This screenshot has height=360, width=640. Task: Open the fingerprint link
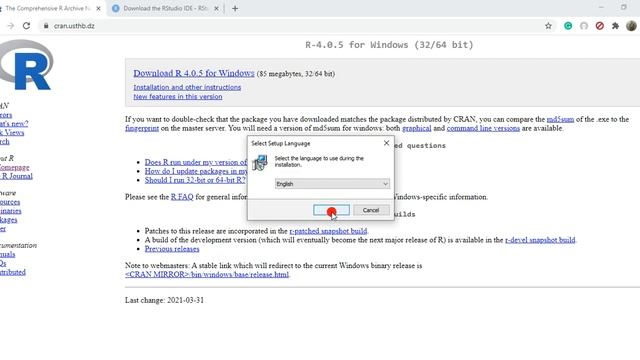tap(142, 128)
